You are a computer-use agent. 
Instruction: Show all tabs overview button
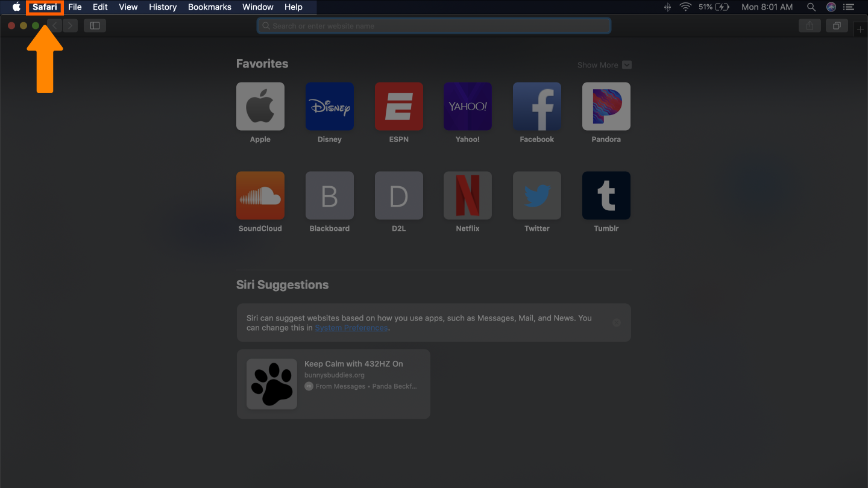[837, 25]
